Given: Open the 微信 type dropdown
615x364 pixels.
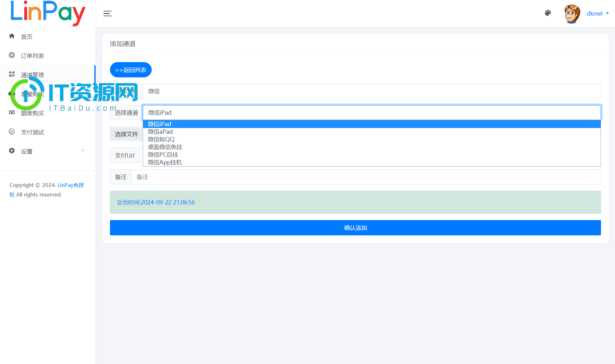Looking at the screenshot, I should pyautogui.click(x=372, y=91).
